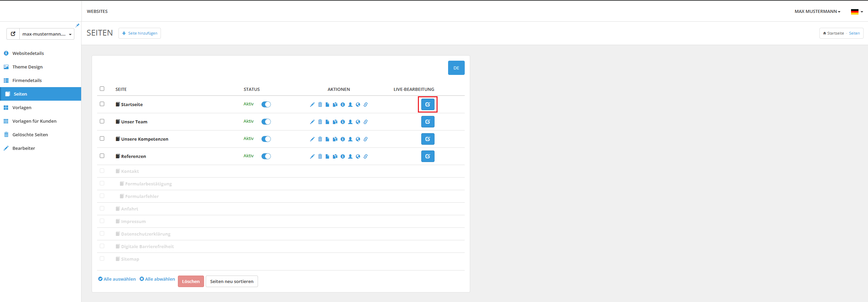The height and width of the screenshot is (302, 868).
Task: Open the German flag language dropdown
Action: [x=856, y=12]
